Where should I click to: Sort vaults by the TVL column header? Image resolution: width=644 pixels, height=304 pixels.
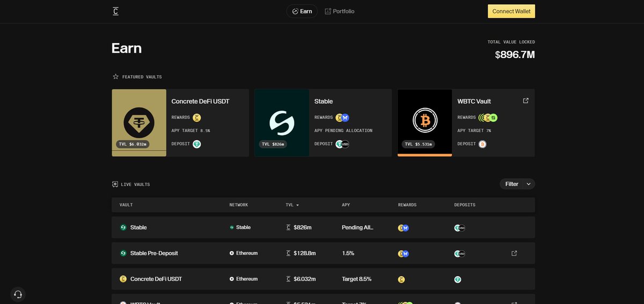coord(292,205)
